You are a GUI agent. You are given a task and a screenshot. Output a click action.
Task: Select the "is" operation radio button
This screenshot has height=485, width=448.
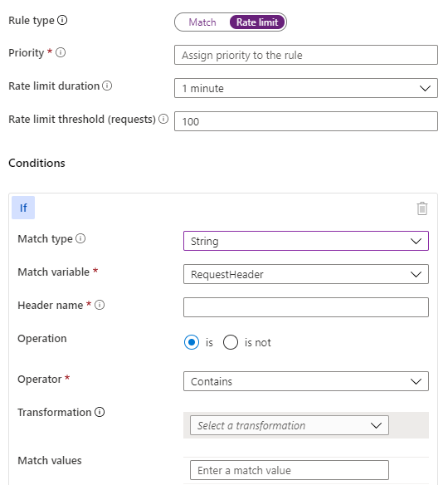click(192, 342)
